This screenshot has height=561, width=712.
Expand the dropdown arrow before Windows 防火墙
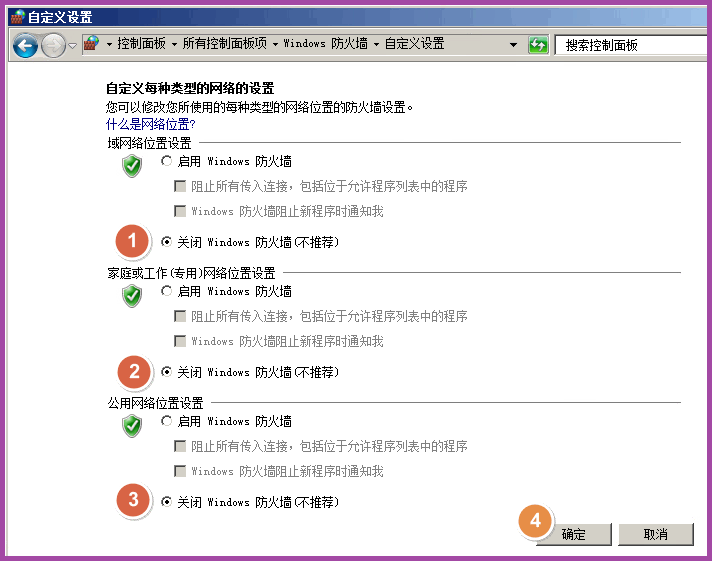pos(275,45)
